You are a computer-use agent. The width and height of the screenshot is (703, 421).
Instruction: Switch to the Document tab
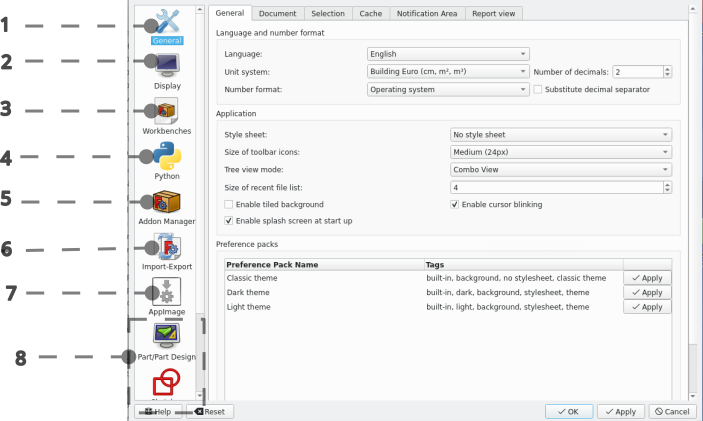275,14
